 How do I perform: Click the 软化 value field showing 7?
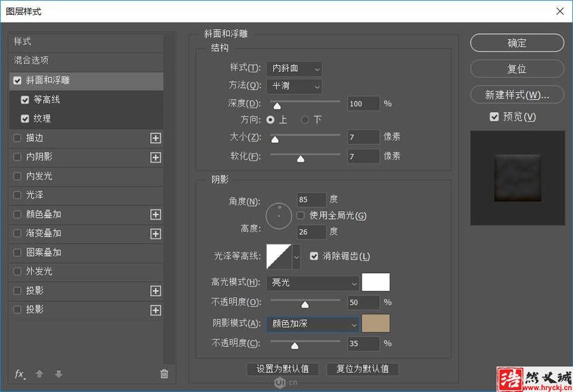point(364,157)
